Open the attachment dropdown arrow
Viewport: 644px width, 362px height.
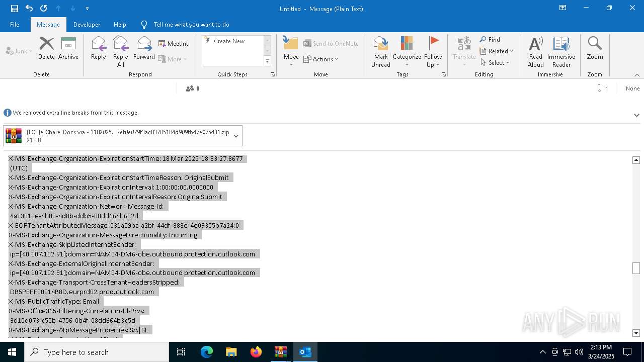tap(236, 136)
